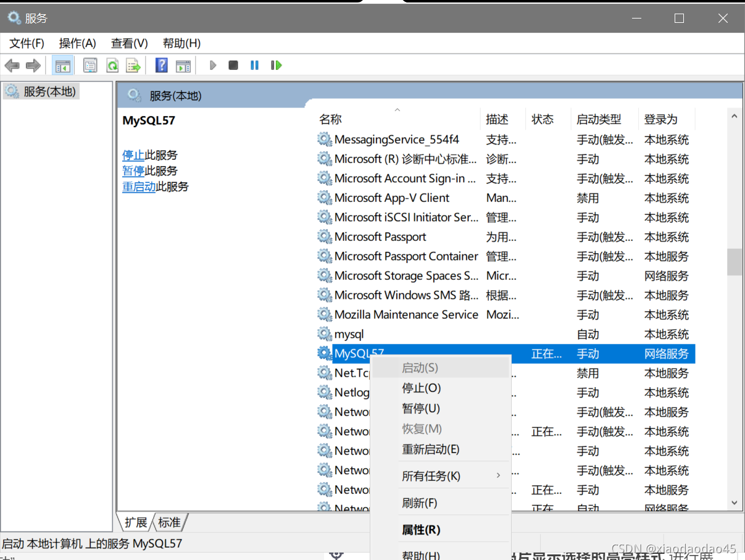Select the Microsoft Storage Spaces service row
The width and height of the screenshot is (745, 560).
point(506,275)
